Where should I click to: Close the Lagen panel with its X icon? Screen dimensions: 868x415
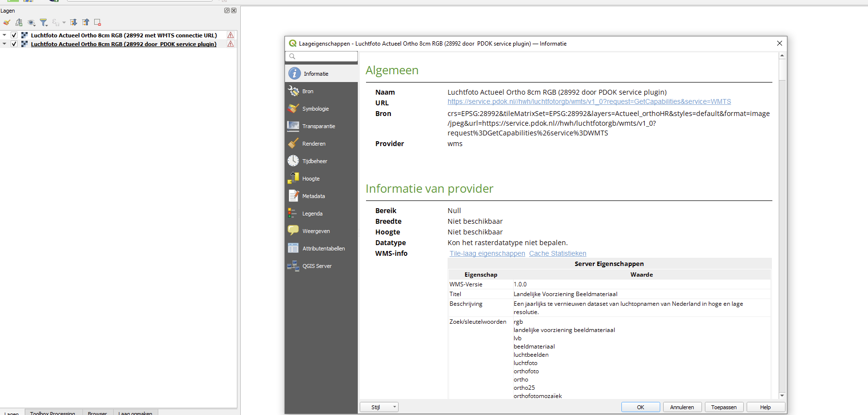234,10
